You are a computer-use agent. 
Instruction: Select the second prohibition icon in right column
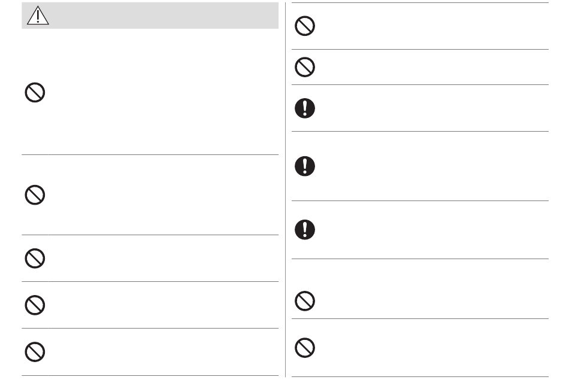pos(305,67)
